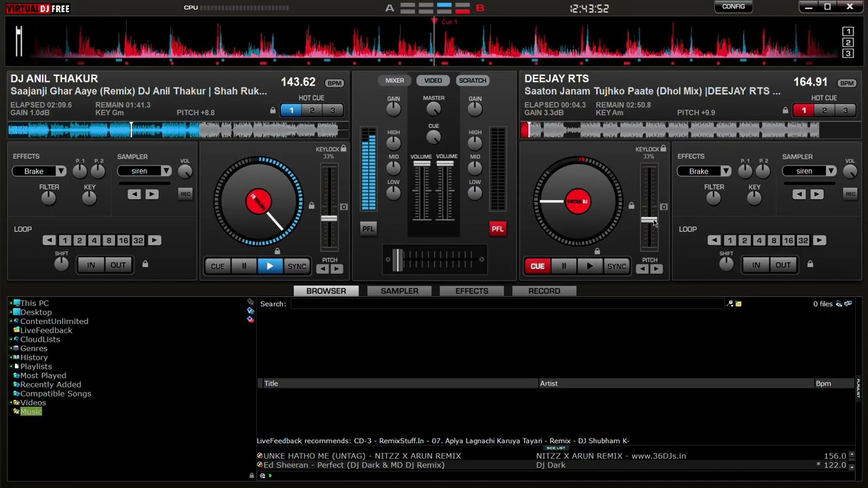Double right deck loop with right arrow
This screenshot has width=868, height=488.
coord(819,241)
